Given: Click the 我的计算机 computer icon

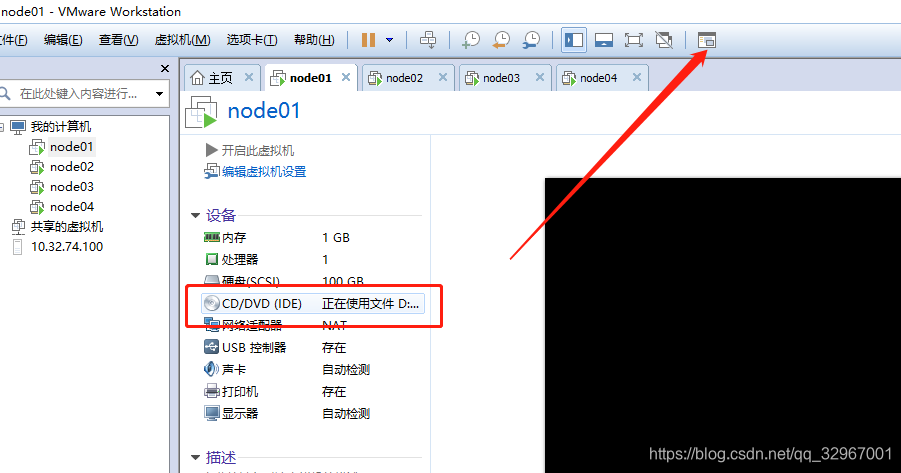Looking at the screenshot, I should point(18,127).
